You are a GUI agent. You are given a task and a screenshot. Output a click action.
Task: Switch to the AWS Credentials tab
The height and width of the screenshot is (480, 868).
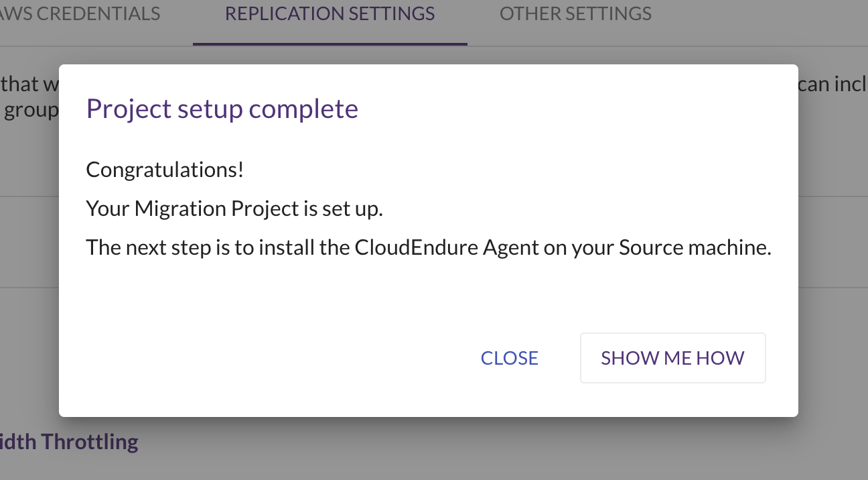80,13
